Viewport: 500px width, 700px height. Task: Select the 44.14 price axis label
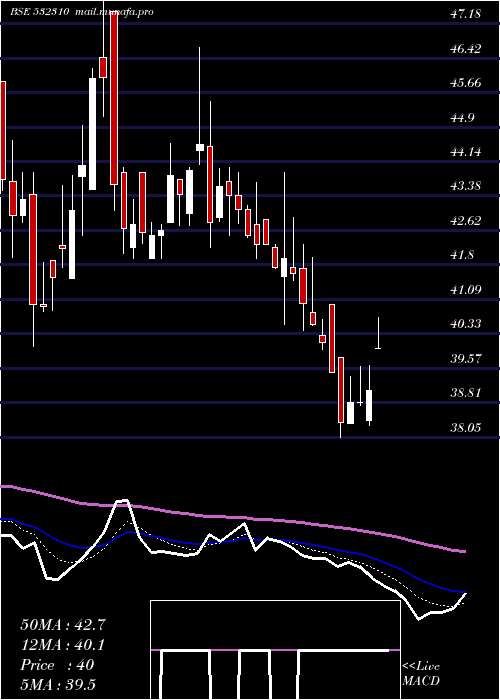pyautogui.click(x=466, y=152)
